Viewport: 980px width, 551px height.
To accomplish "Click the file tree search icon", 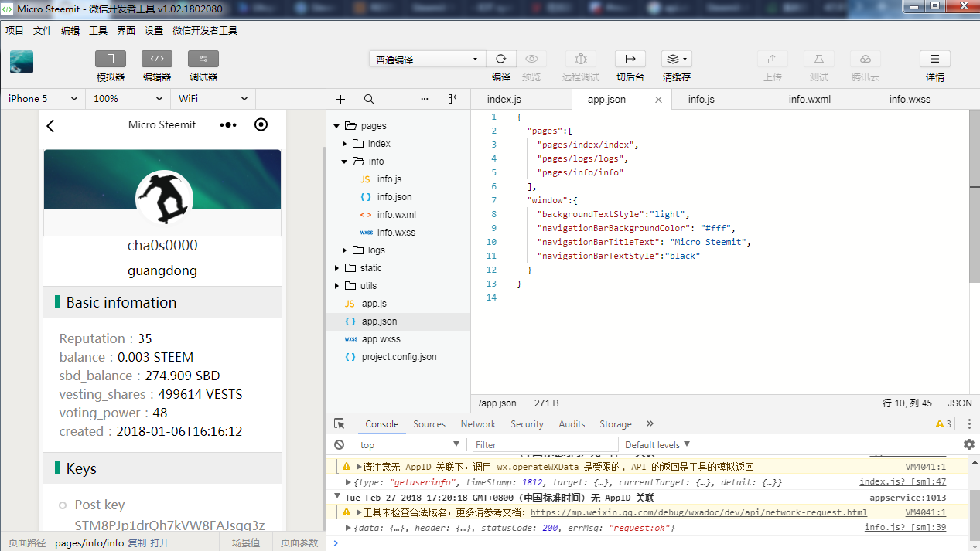I will 369,99.
